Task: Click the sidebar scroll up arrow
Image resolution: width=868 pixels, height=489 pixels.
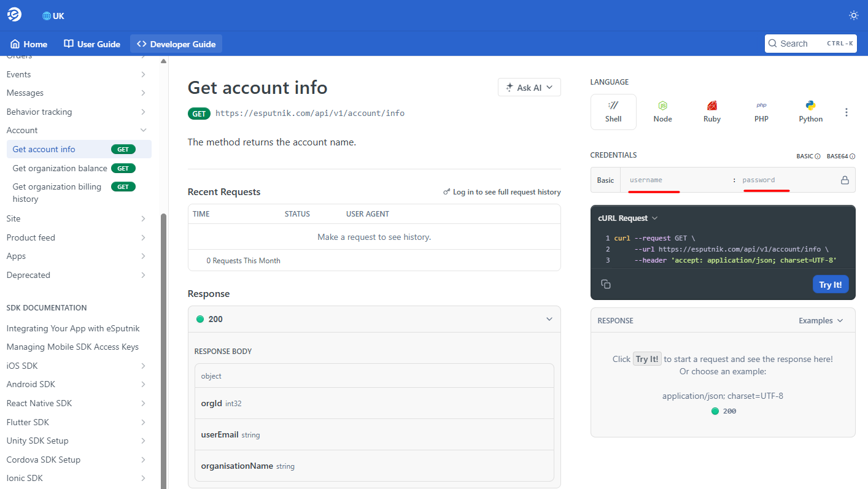Action: pyautogui.click(x=163, y=61)
